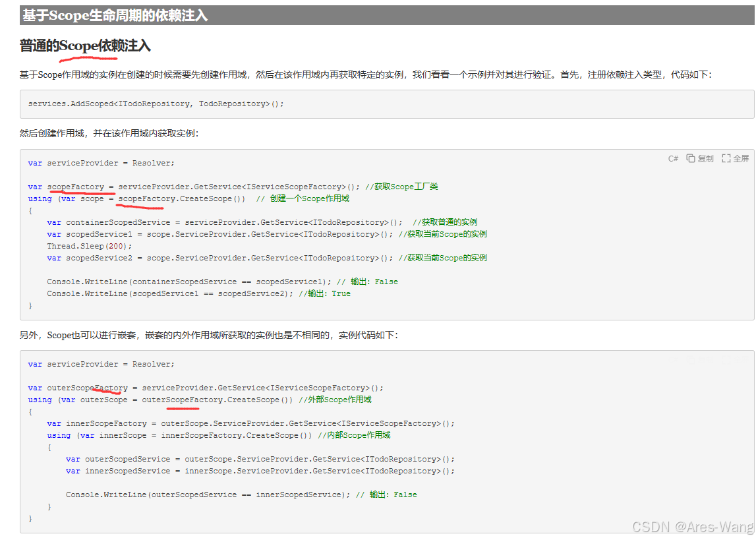
Task: Click the article title 基于Scope生命周期的依赖注入
Action: pos(114,15)
